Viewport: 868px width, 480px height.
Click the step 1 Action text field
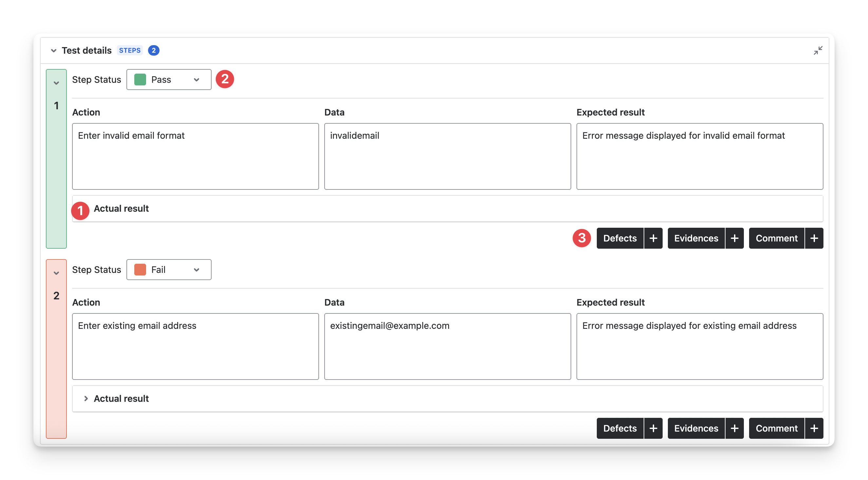195,156
